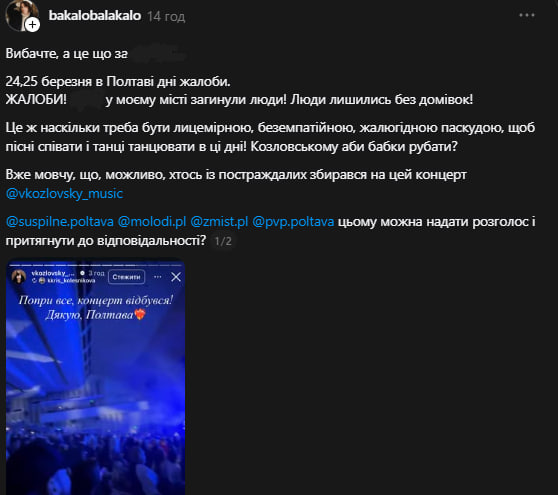Click the plus follow badge on avatar
Screen dimensions: 558x495
[32, 25]
